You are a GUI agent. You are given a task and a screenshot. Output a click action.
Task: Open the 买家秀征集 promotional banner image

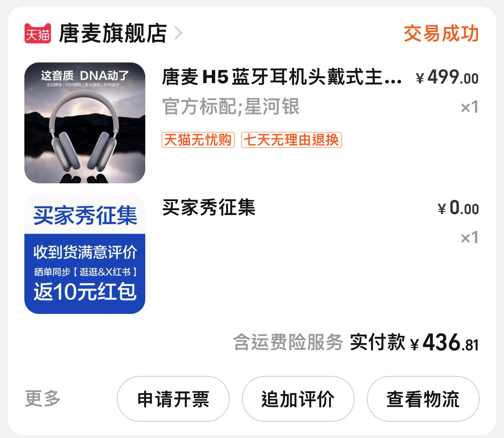pyautogui.click(x=85, y=253)
